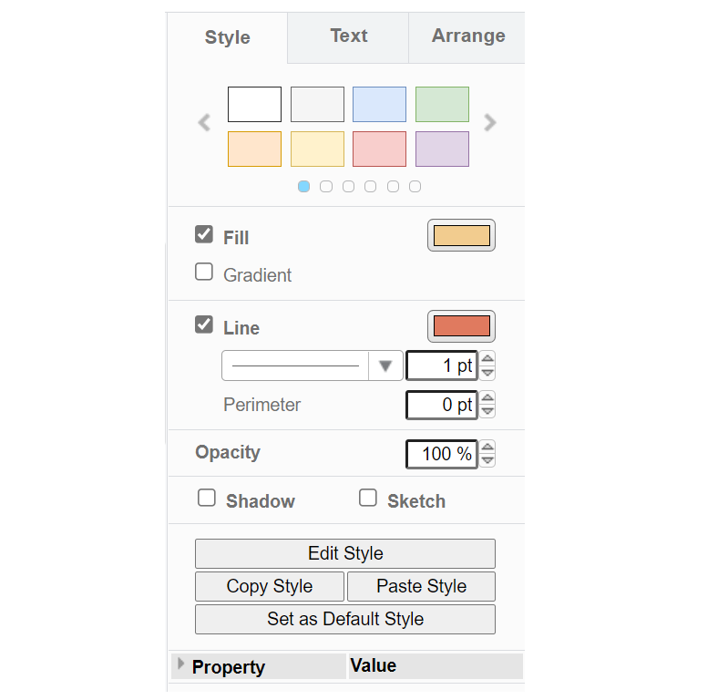Viewport: 728px width, 700px height.
Task: Go to previous style swatch page
Action: point(205,123)
